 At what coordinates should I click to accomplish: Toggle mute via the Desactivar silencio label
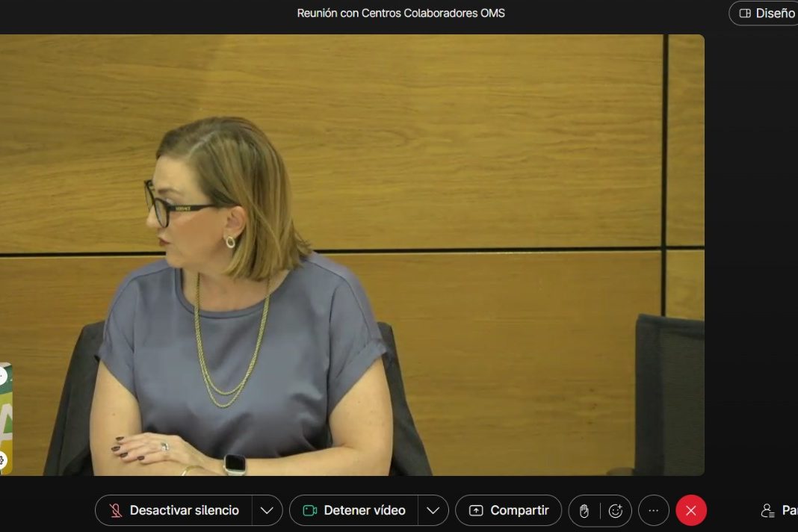(184, 510)
